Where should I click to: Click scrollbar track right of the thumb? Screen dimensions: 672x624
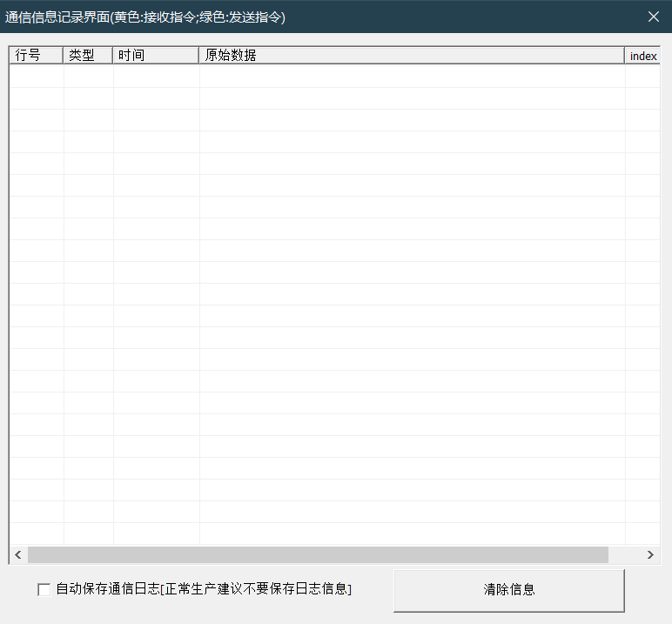[x=624, y=555]
